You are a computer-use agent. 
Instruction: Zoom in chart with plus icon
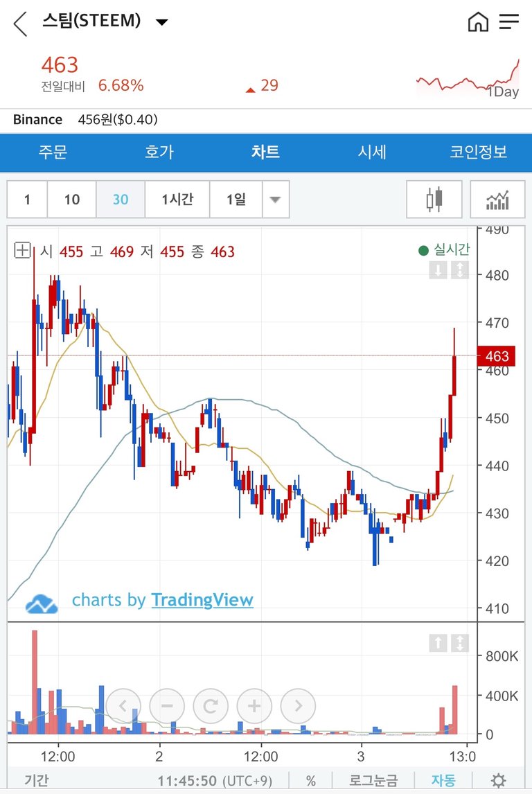254,706
